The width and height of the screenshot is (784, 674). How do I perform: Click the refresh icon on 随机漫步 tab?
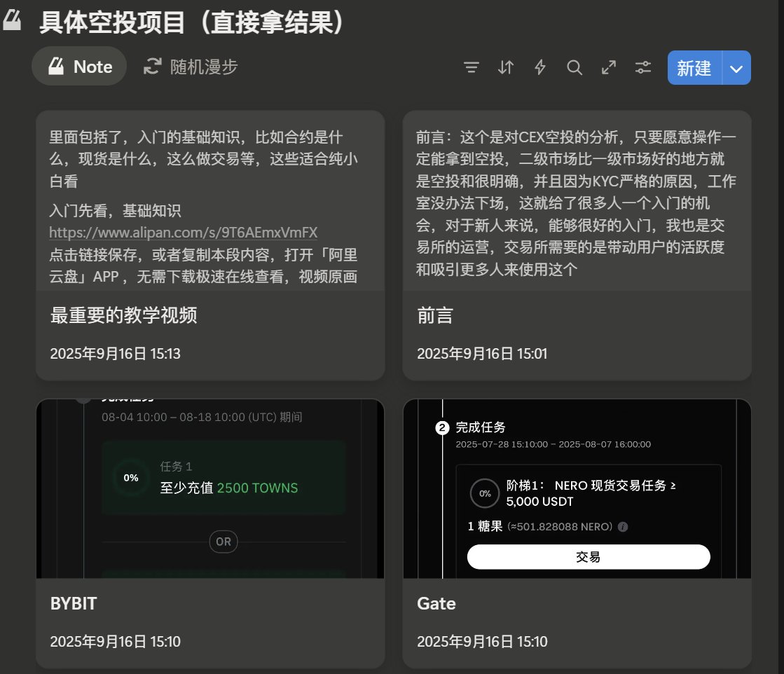[152, 67]
